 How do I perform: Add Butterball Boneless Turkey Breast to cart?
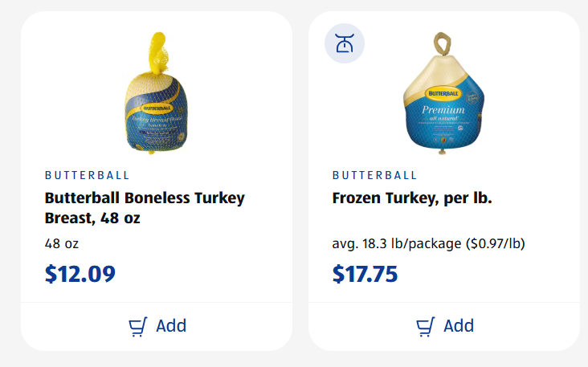(157, 326)
